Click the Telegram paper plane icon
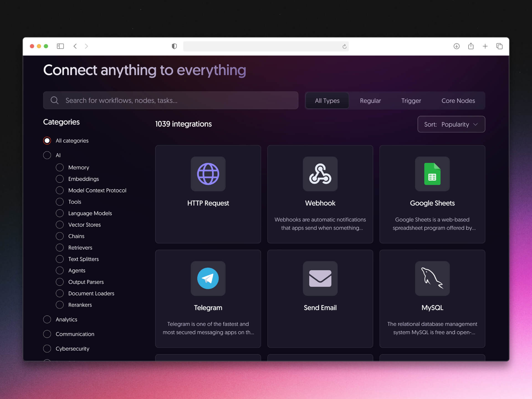Viewport: 532px width, 399px height. point(208,278)
